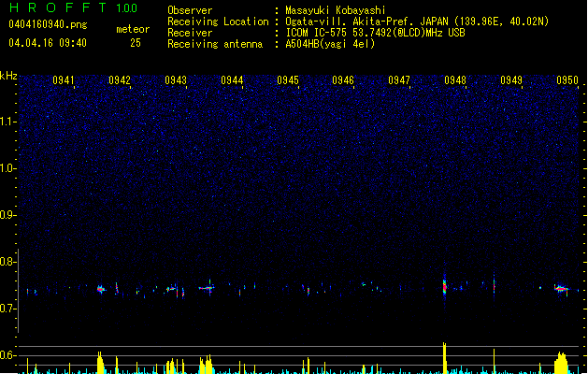588x374 pixels.
Task: Click the kHz axis unit label
Action: tap(8, 76)
